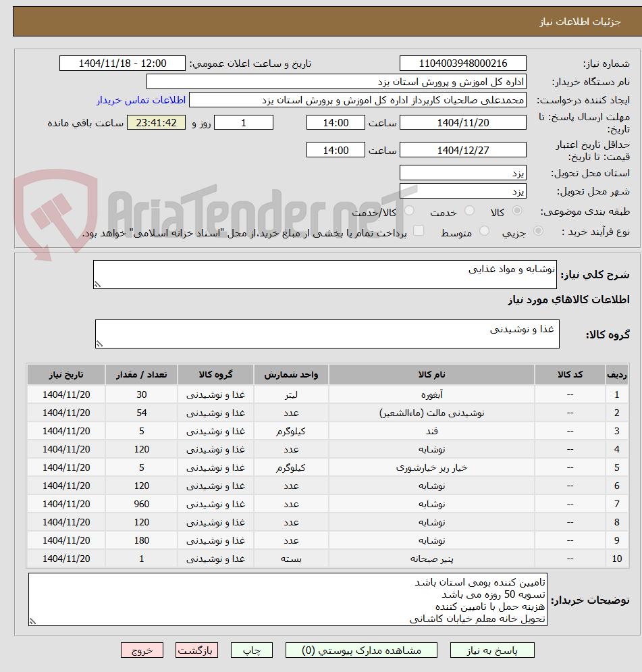Click the response deadline time 14:00 field

coord(336,122)
